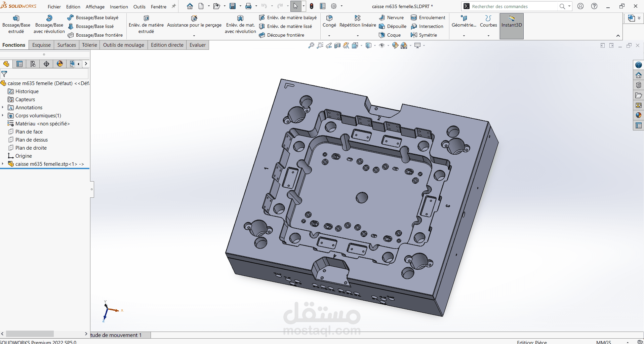Open the Insertion menu
Viewport: 644px width, 344px height.
pos(119,6)
